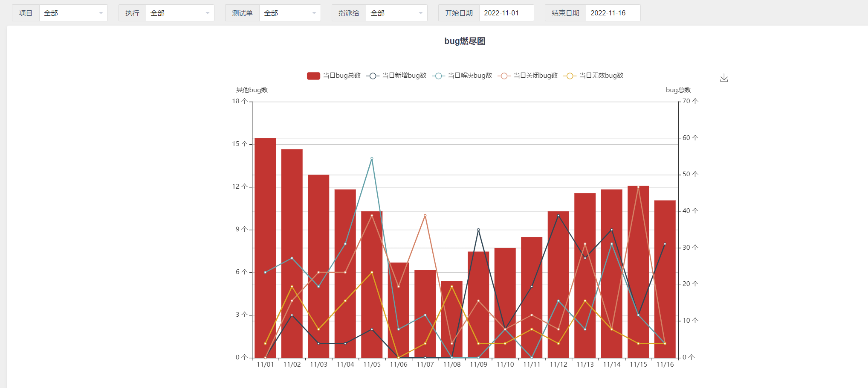Click the 项目 filter label
The height and width of the screenshot is (388, 868).
pos(26,13)
